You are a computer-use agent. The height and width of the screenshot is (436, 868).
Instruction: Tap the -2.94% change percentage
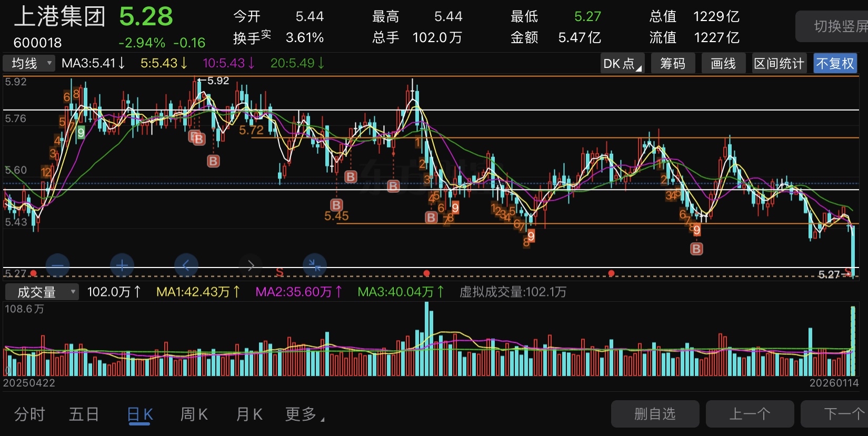(142, 43)
